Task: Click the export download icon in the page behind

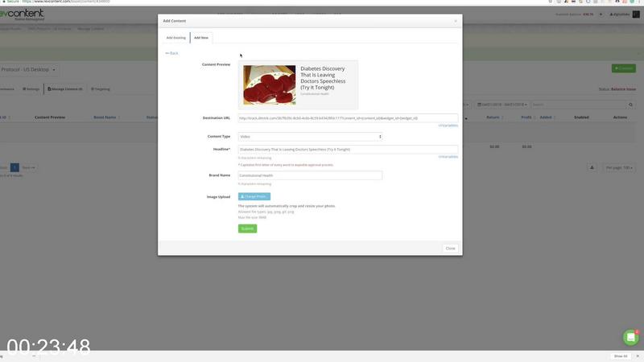Action: 592,167
